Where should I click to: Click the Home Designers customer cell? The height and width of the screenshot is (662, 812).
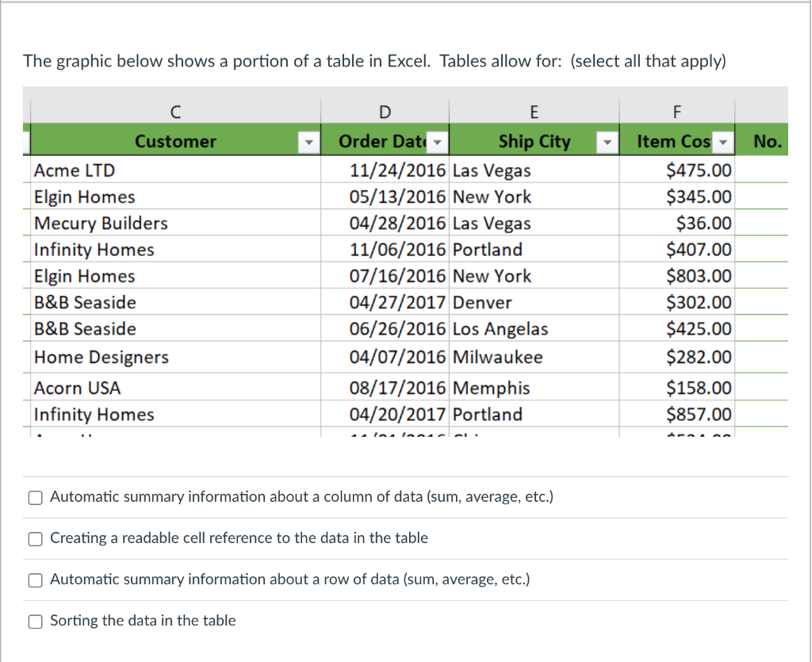pos(101,358)
